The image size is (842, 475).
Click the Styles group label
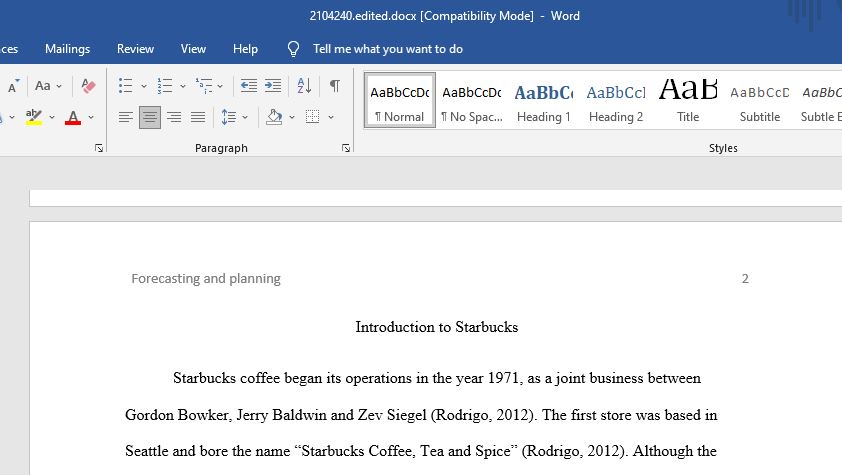click(723, 148)
